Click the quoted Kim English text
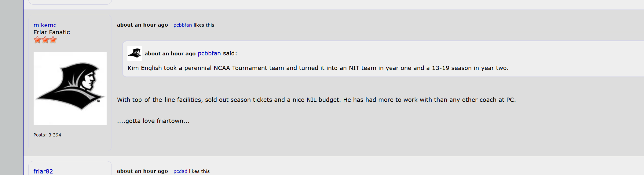This screenshot has width=644, height=175. (318, 68)
